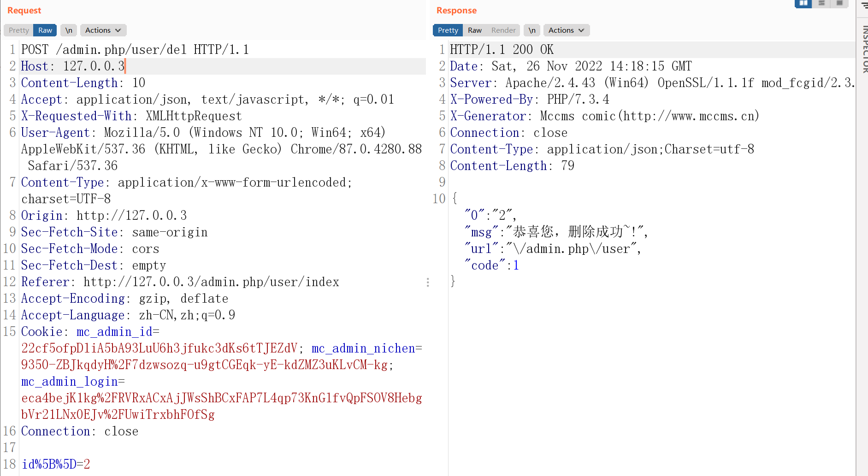The width and height of the screenshot is (868, 476).
Task: Click the POST /admin.php/user/del request line
Action: [x=135, y=50]
